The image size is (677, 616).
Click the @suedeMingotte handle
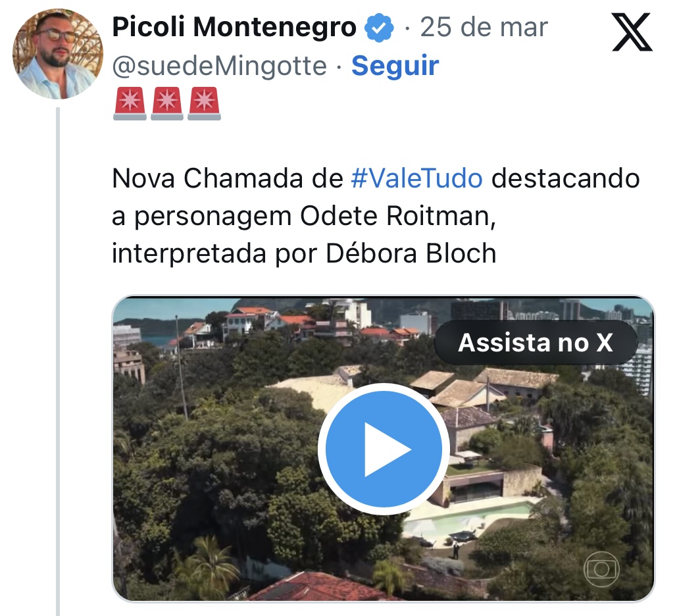[219, 66]
